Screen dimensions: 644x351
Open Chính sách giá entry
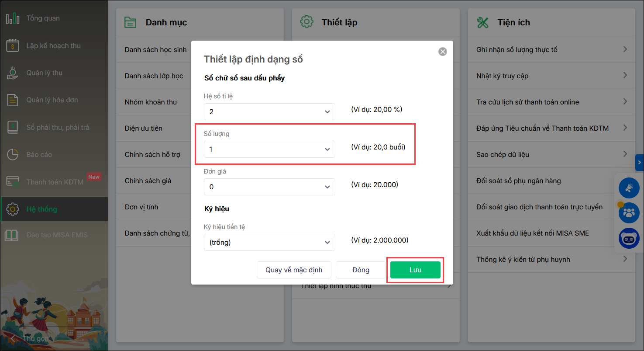tap(148, 181)
